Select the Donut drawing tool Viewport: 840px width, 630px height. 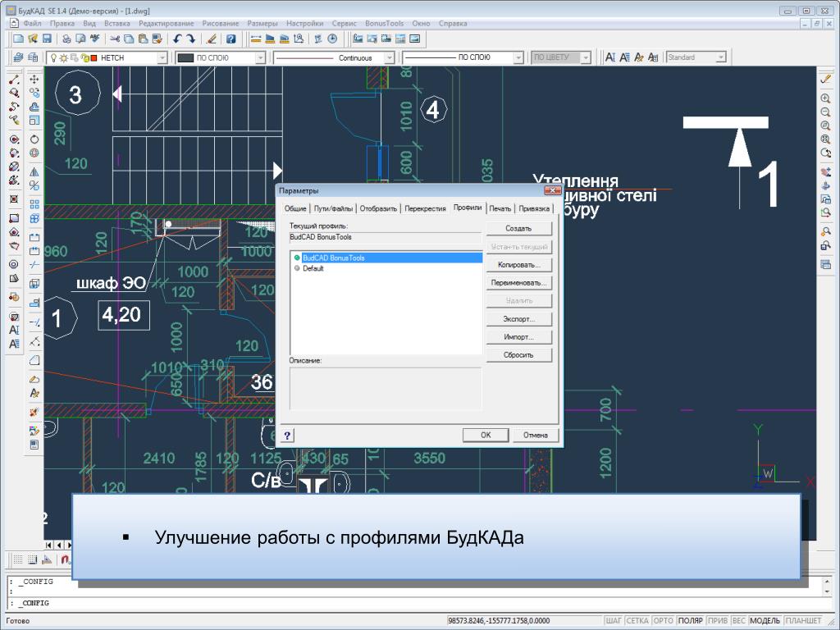[14, 264]
